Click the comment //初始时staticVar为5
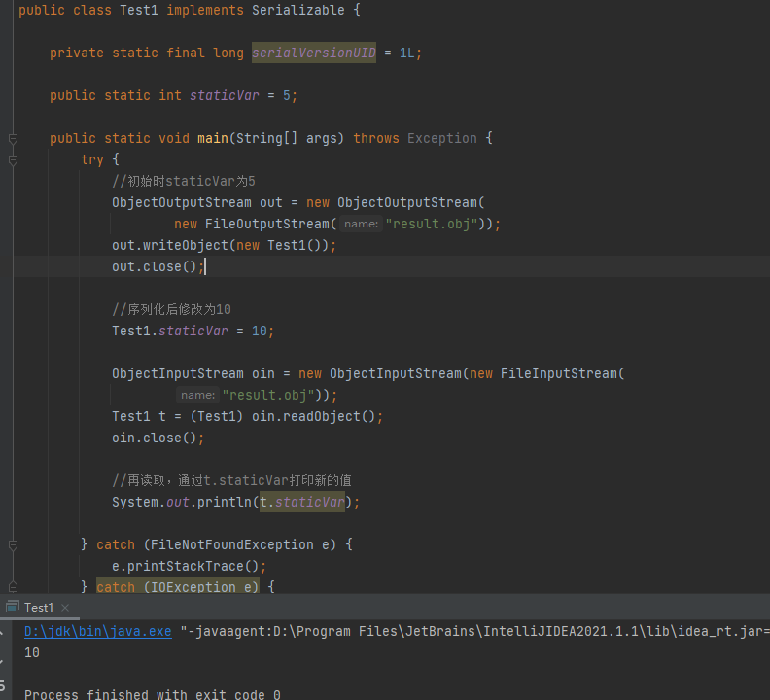Image resolution: width=770 pixels, height=700 pixels. [x=184, y=181]
